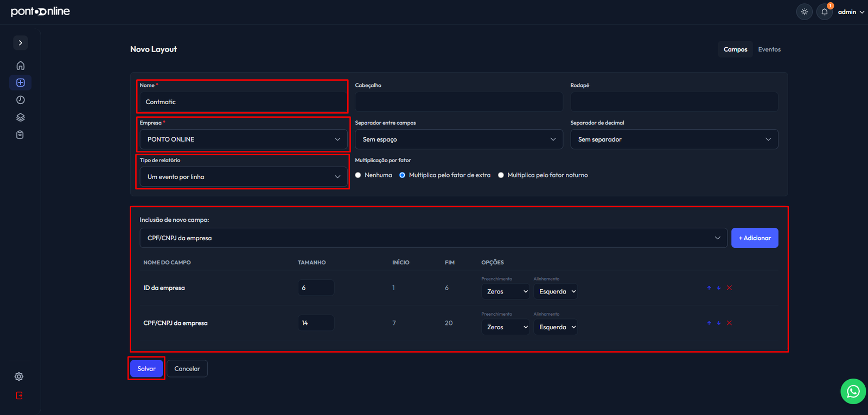Open the admin user menu
The image size is (868, 415).
tap(851, 12)
